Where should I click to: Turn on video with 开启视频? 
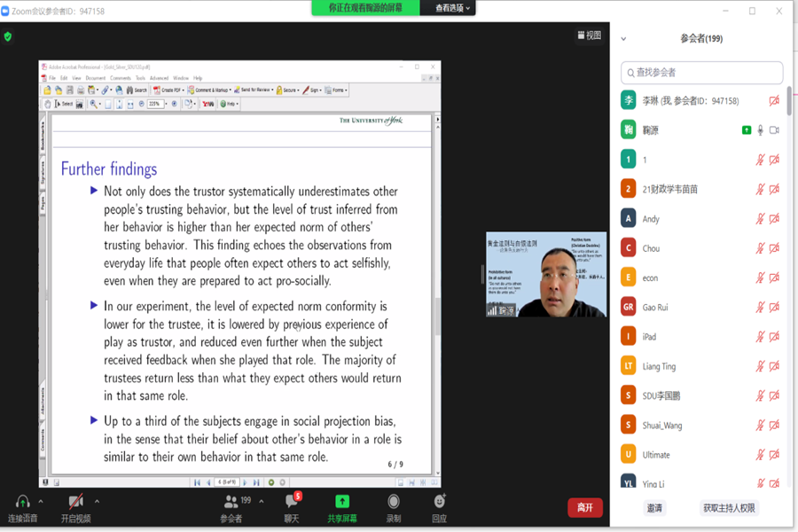(76, 502)
